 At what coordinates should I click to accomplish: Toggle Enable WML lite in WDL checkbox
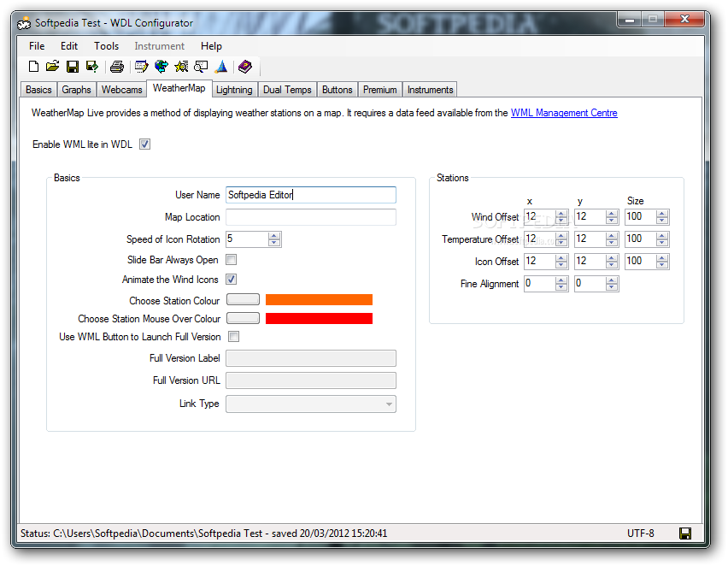(145, 144)
